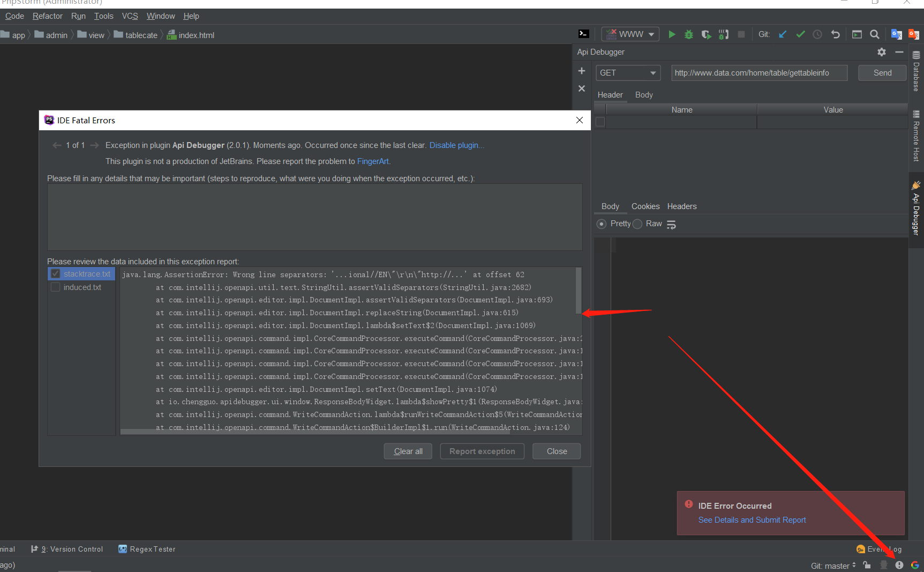
Task: Add a new request with plus icon
Action: click(x=582, y=71)
